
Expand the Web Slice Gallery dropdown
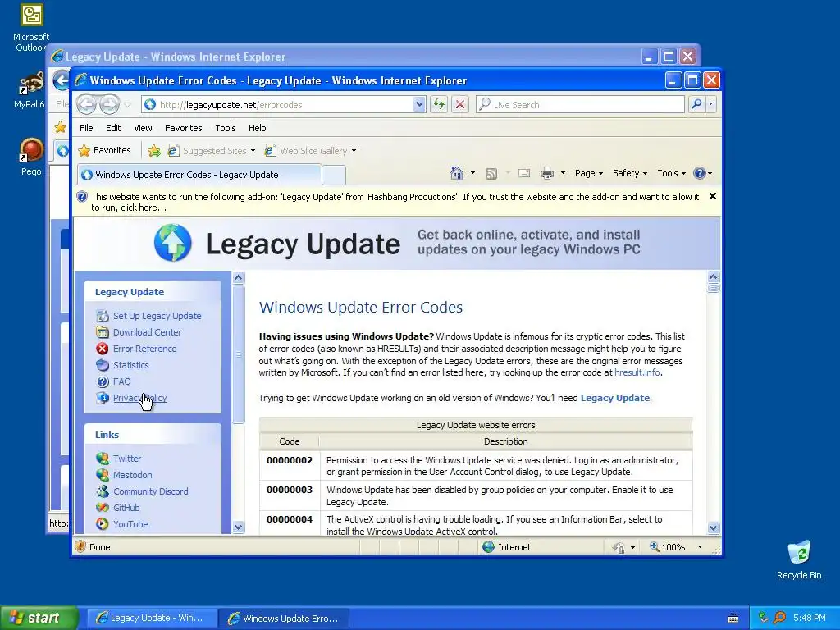(x=354, y=151)
